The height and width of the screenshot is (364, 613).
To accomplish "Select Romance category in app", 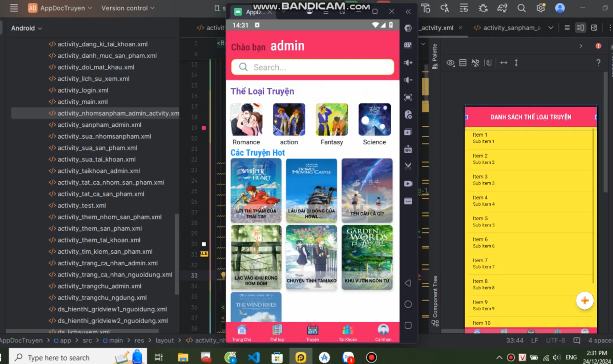I will [246, 124].
